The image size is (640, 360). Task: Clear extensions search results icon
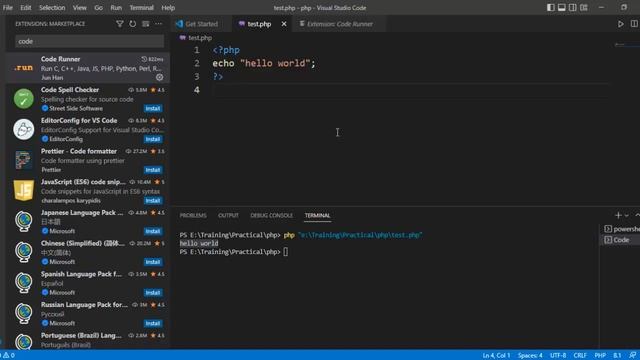pos(145,24)
